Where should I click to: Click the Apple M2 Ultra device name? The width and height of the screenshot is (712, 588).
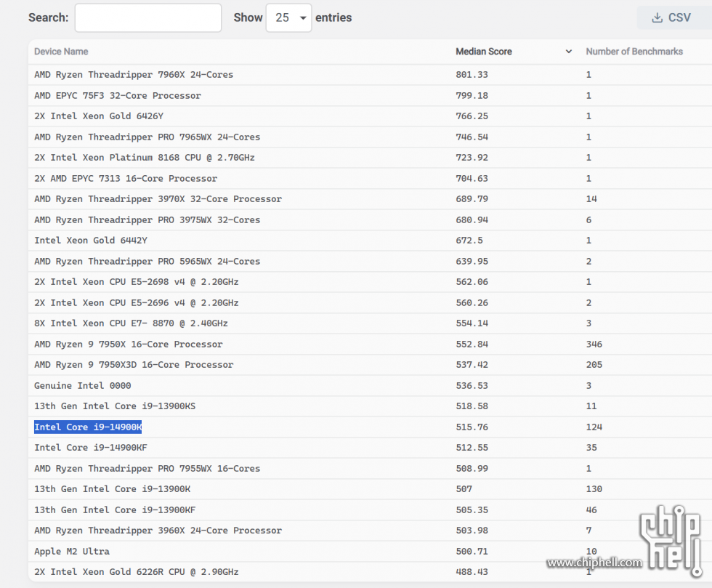click(x=72, y=551)
